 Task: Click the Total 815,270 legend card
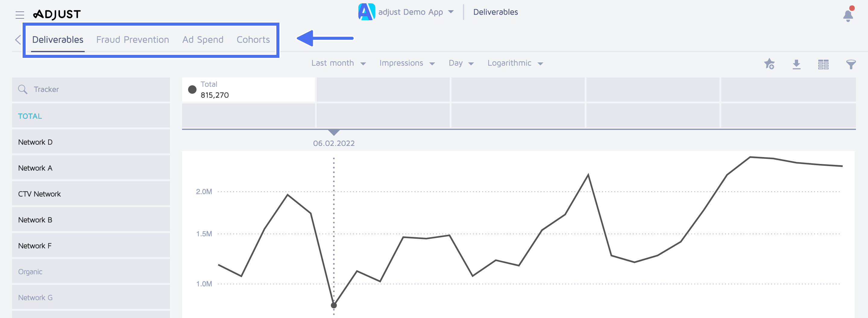click(248, 89)
